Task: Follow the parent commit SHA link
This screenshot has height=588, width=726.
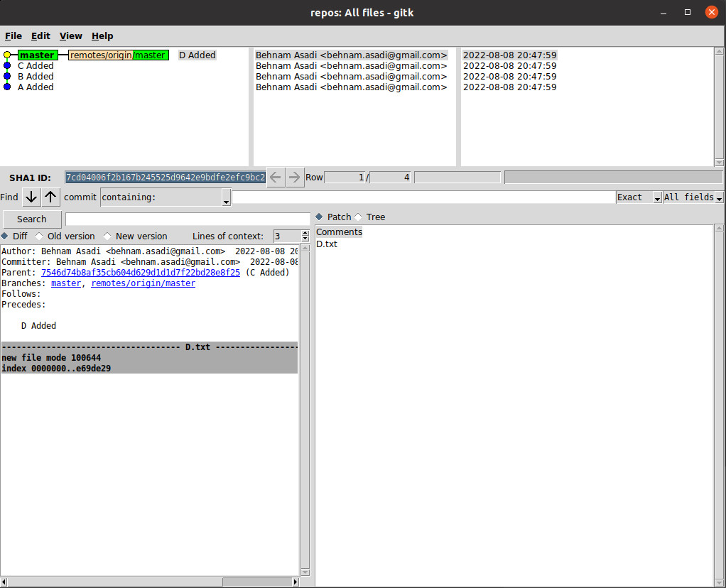Action: 141,273
